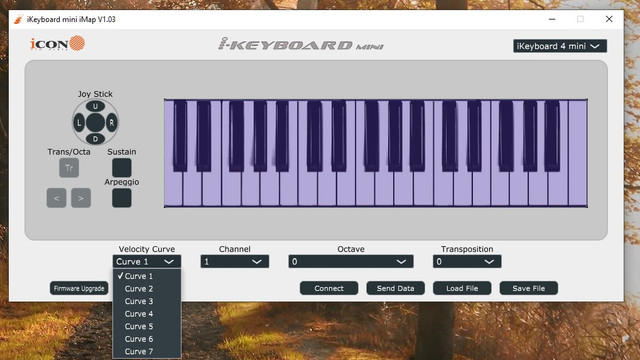The width and height of the screenshot is (640, 360).
Task: Click the Save File button
Action: 529,288
